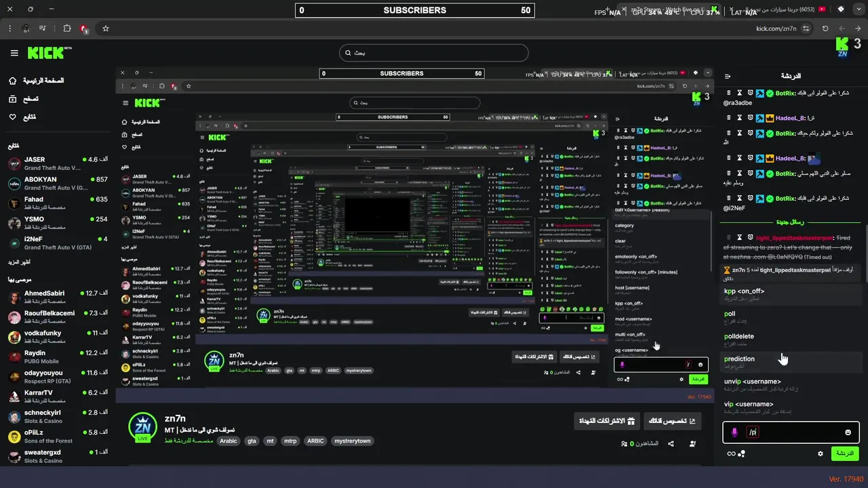Click the green chat send button

pyautogui.click(x=845, y=453)
